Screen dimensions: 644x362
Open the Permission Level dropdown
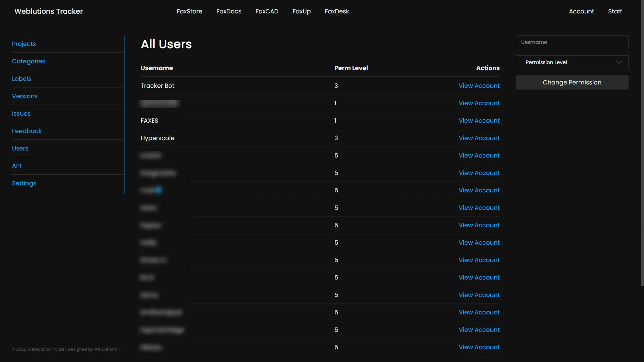[572, 62]
